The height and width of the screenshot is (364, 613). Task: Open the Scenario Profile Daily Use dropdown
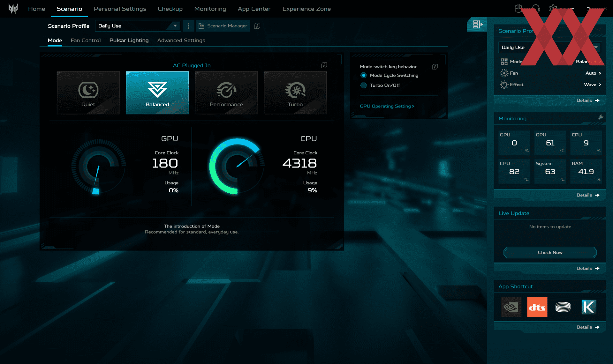138,26
